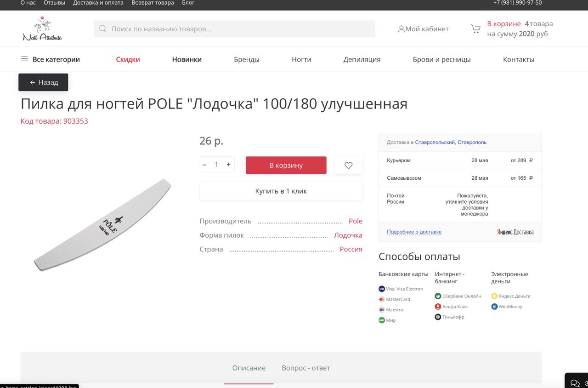Click the user profile icon beside Мой кабинет

click(401, 29)
